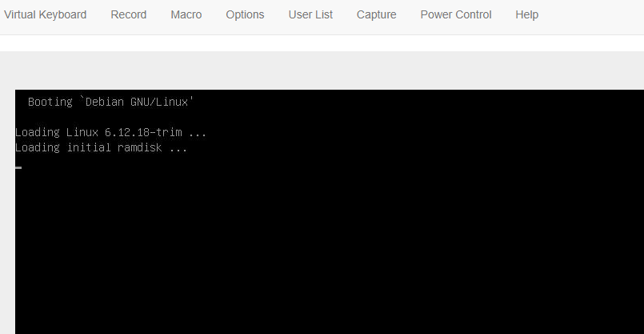Open the Capture menu

(376, 14)
